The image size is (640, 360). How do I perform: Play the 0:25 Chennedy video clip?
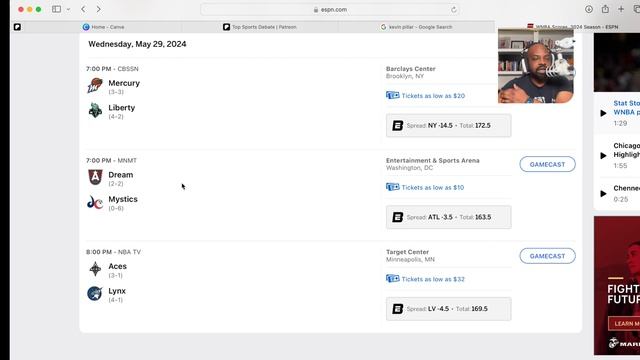pyautogui.click(x=603, y=193)
